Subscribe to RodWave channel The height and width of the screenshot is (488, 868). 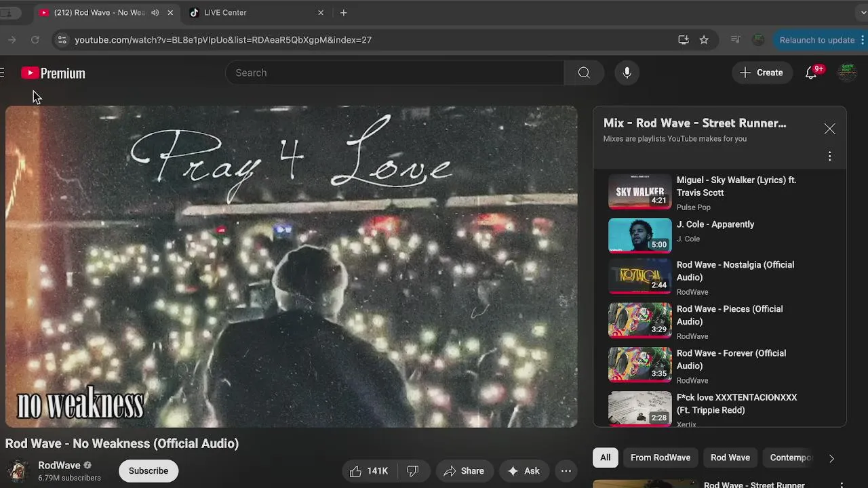(149, 471)
